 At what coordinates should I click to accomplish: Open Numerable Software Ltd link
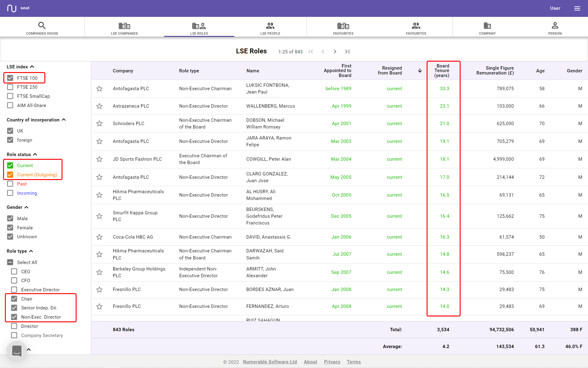[x=270, y=362]
